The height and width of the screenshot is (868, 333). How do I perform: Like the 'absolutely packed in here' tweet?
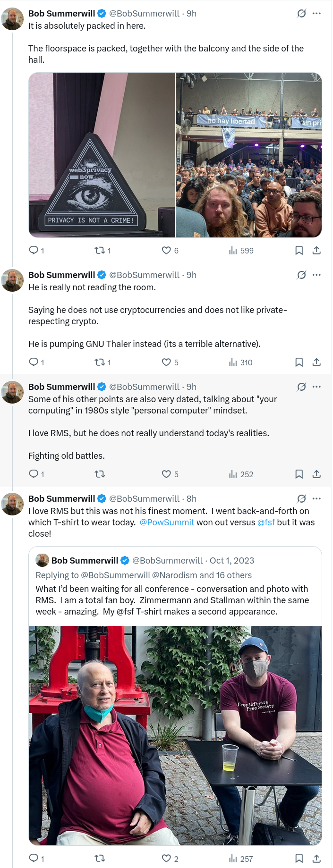tap(166, 251)
